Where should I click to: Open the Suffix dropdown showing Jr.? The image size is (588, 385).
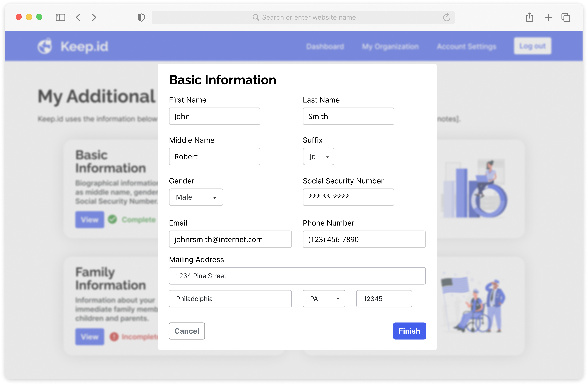pos(318,157)
